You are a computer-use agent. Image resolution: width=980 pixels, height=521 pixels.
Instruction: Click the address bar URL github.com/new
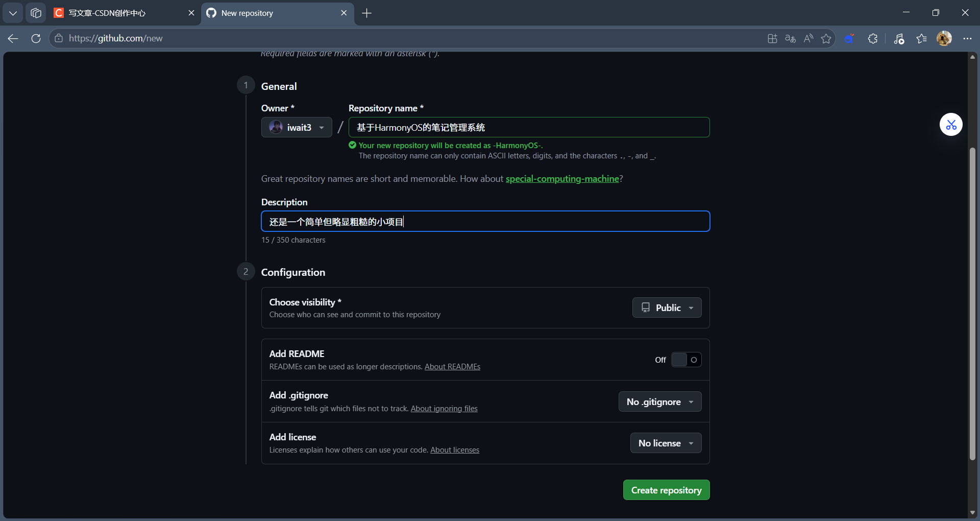[x=116, y=38]
